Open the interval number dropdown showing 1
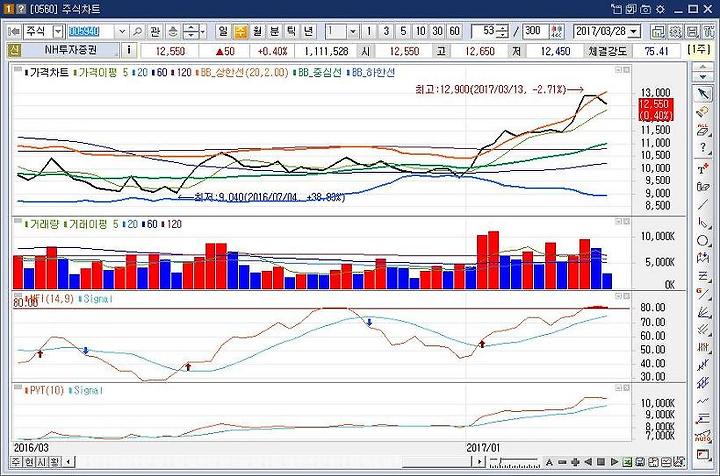 (352, 31)
